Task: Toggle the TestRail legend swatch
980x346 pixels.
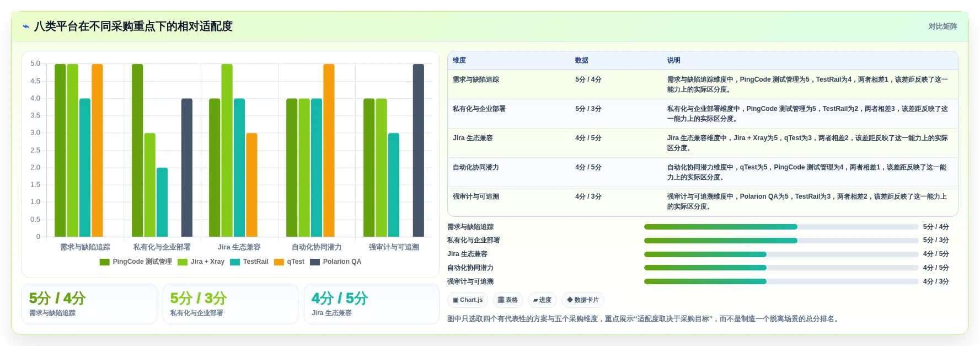Action: [235, 262]
